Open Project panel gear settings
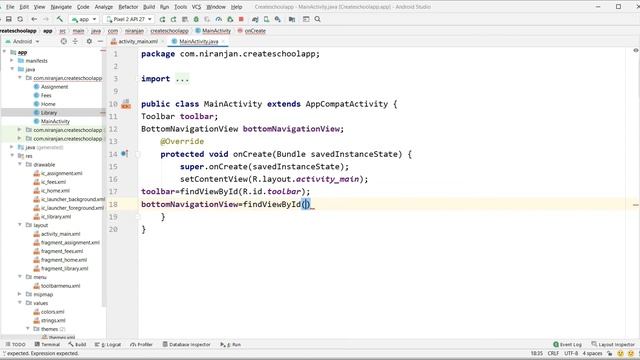This screenshot has height=360, width=640. coord(89,41)
